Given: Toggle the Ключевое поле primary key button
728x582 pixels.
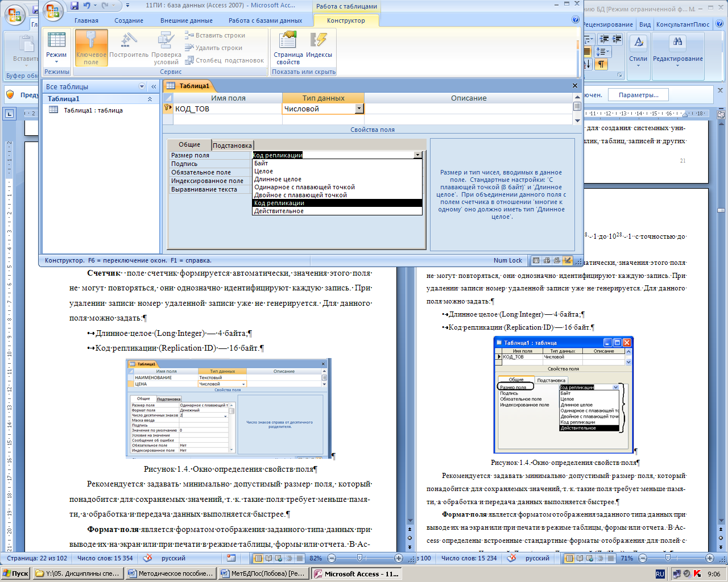Looking at the screenshot, I should click(91, 48).
